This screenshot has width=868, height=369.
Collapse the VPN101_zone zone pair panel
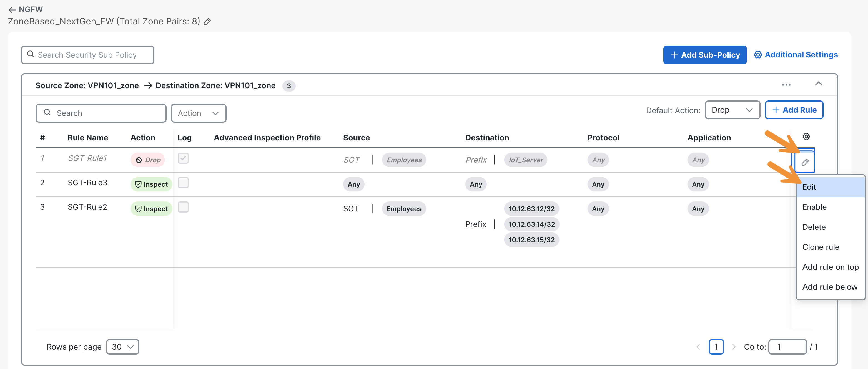818,84
